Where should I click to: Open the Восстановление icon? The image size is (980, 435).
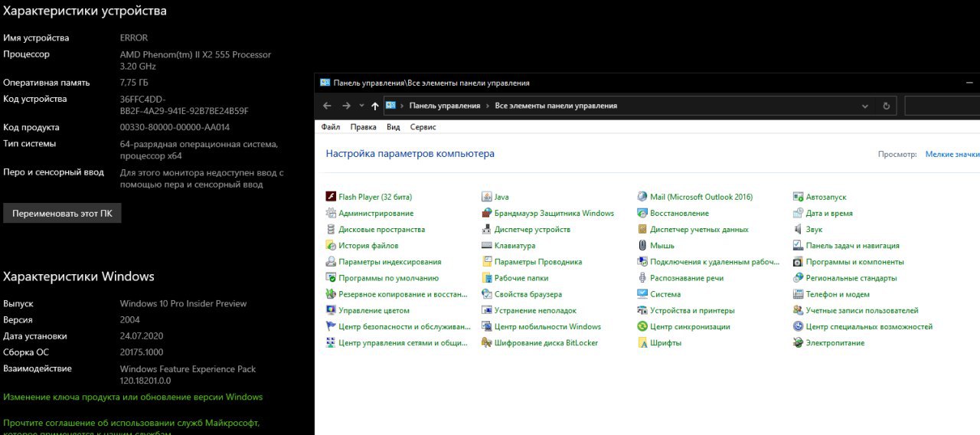642,213
